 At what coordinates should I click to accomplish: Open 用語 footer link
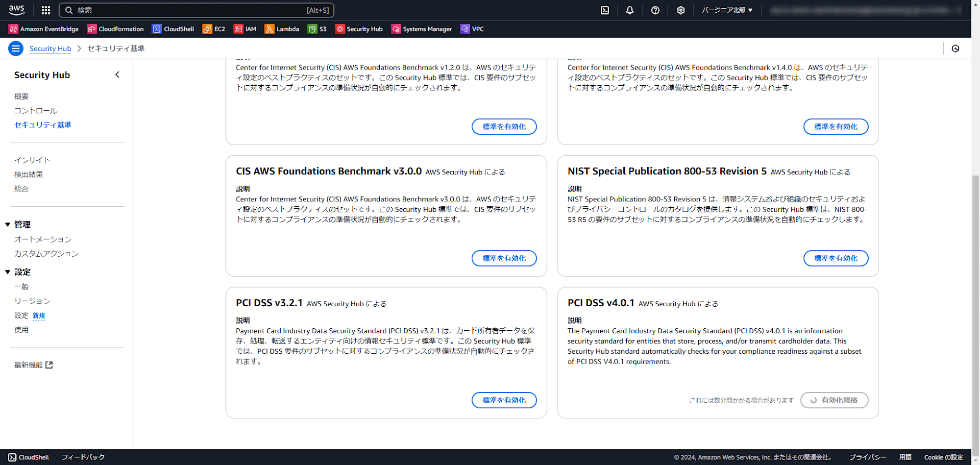tap(905, 457)
